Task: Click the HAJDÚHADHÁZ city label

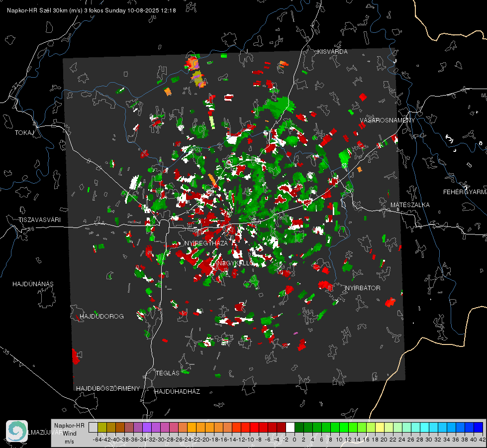Action: click(177, 392)
